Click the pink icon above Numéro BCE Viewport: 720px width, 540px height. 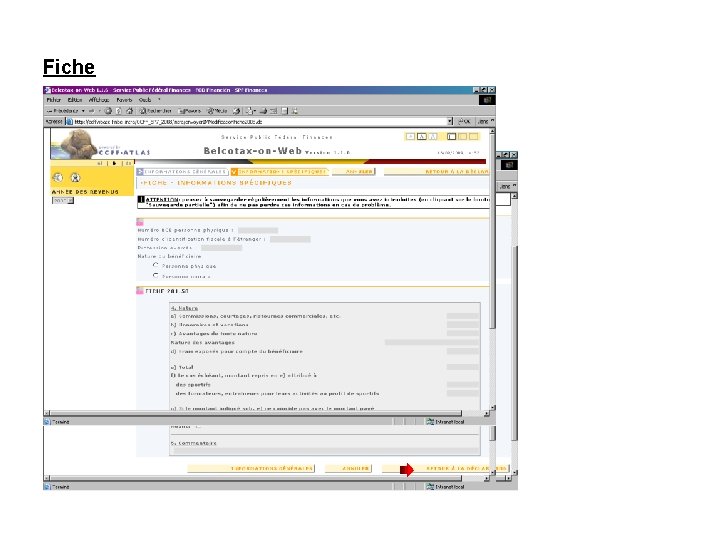[x=140, y=222]
